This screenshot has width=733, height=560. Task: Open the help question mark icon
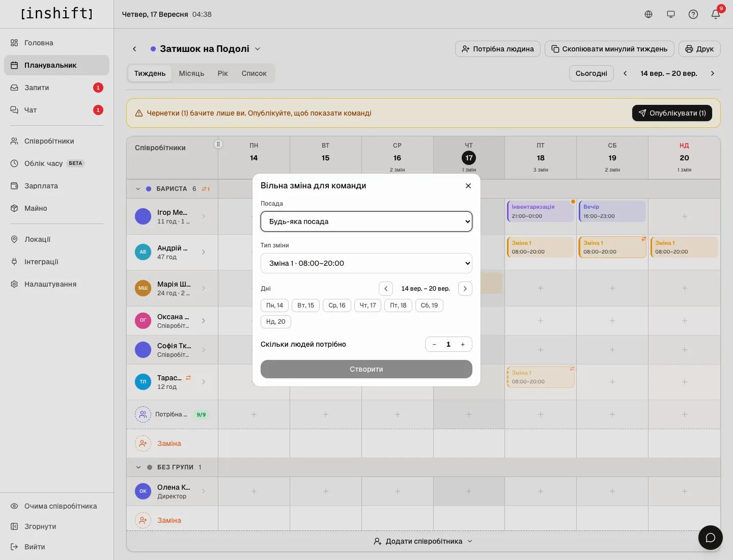(x=693, y=14)
